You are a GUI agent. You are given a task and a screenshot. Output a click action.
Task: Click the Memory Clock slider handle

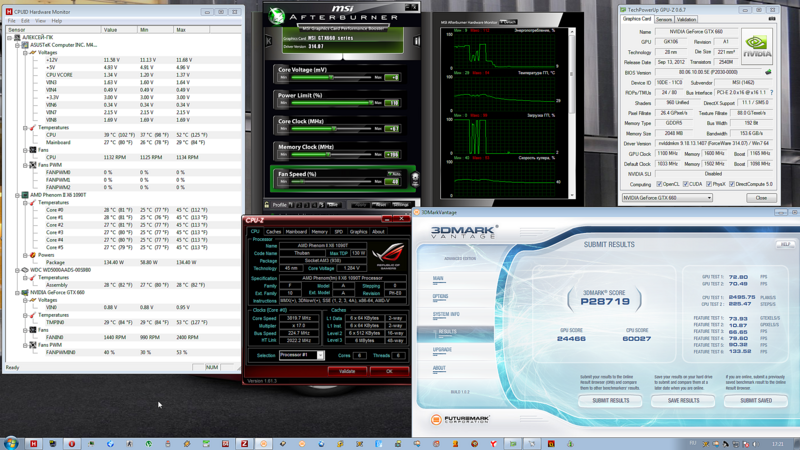coord(328,155)
